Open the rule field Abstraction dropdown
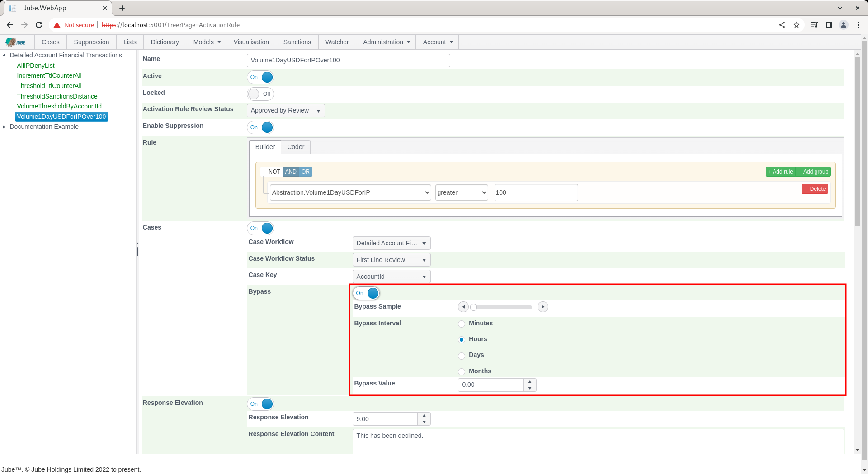Image resolution: width=868 pixels, height=474 pixels. coord(350,192)
